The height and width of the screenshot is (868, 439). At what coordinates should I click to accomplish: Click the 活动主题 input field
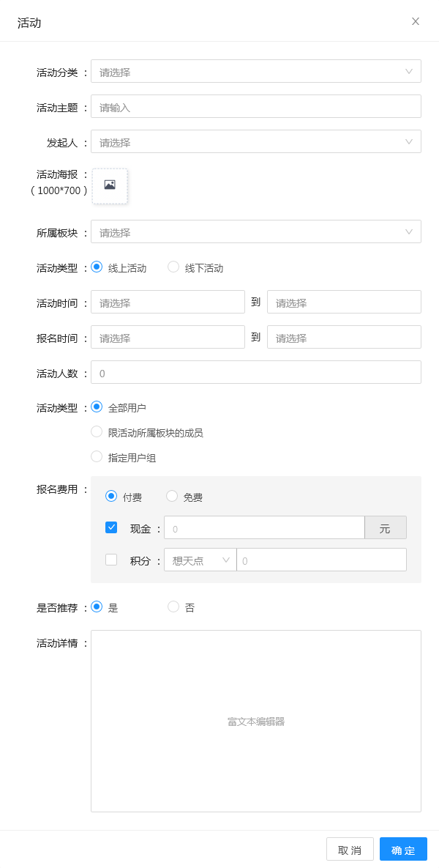[x=256, y=107]
